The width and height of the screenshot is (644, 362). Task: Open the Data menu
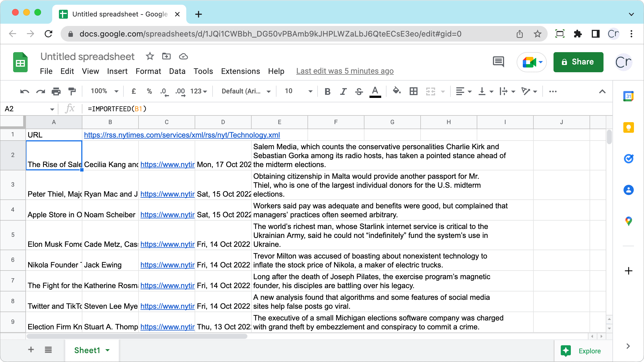click(177, 71)
